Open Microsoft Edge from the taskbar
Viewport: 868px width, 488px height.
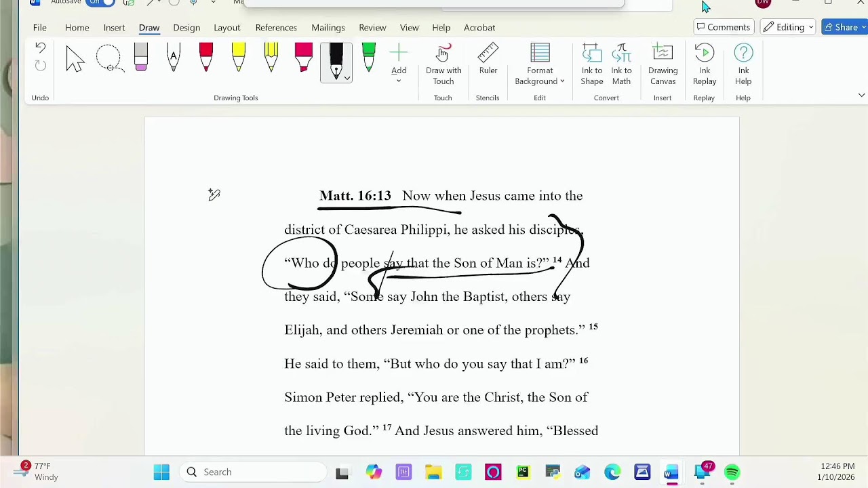tap(612, 472)
